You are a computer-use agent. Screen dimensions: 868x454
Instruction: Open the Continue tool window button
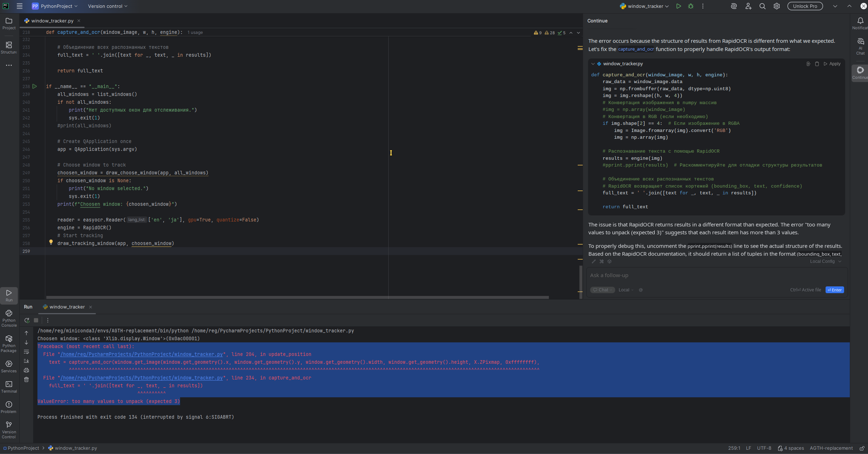[860, 73]
